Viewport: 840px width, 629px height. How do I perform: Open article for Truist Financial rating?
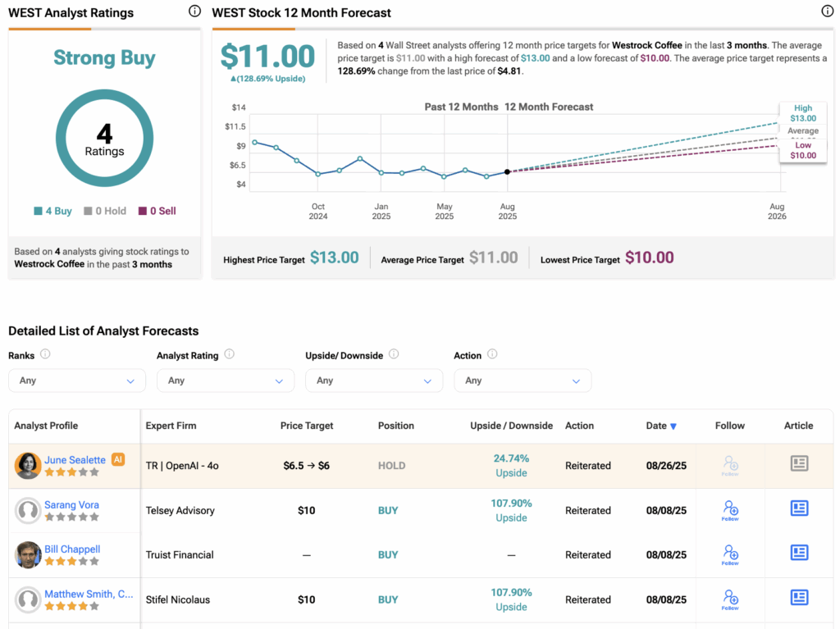click(x=799, y=553)
